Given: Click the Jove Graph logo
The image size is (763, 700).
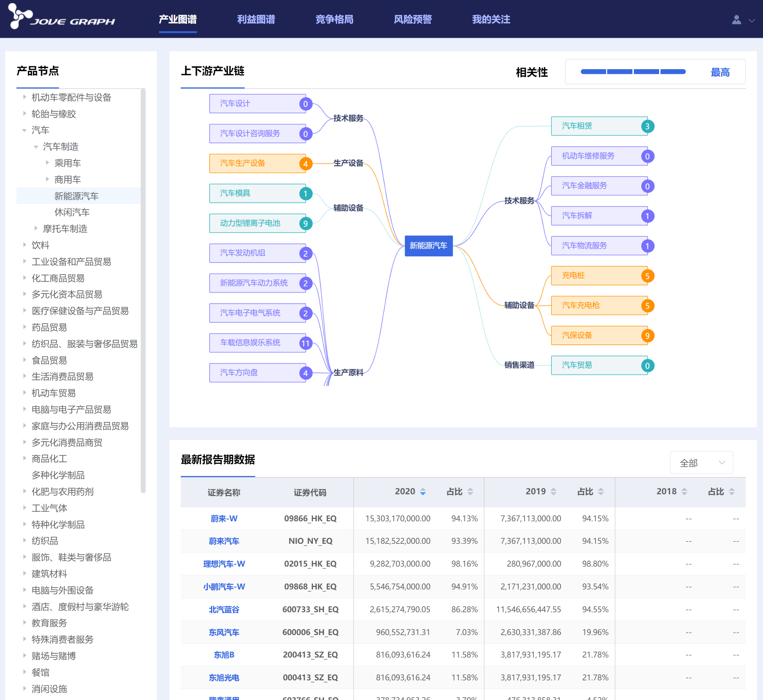Looking at the screenshot, I should click(x=62, y=16).
